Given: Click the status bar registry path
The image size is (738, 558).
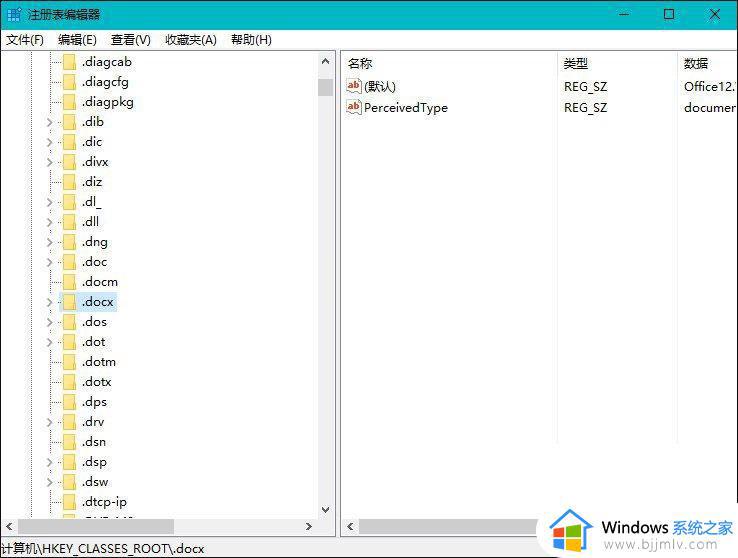Looking at the screenshot, I should coord(103,549).
